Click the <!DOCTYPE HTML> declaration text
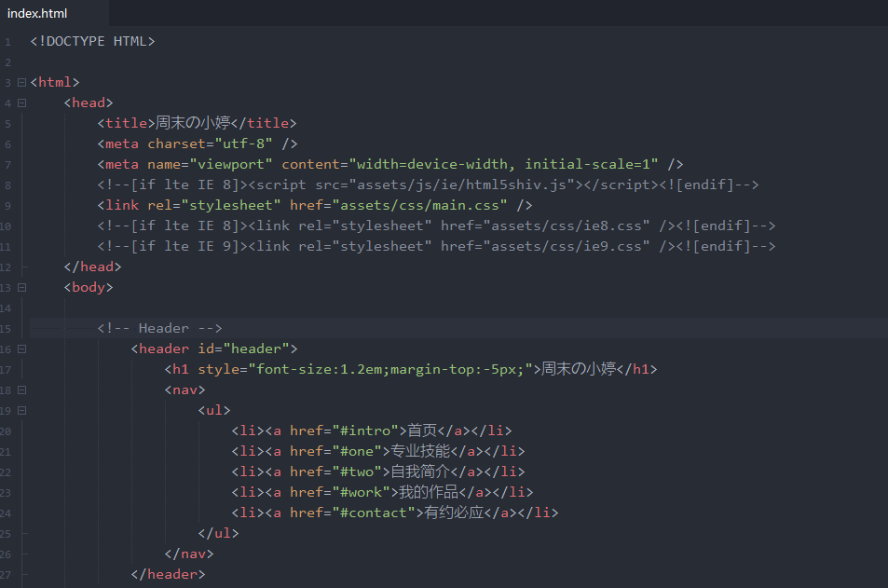Screen dimensions: 888x588 coord(92,41)
